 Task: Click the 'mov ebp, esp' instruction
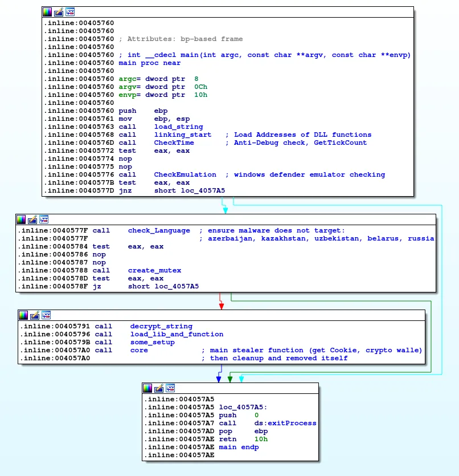click(154, 119)
